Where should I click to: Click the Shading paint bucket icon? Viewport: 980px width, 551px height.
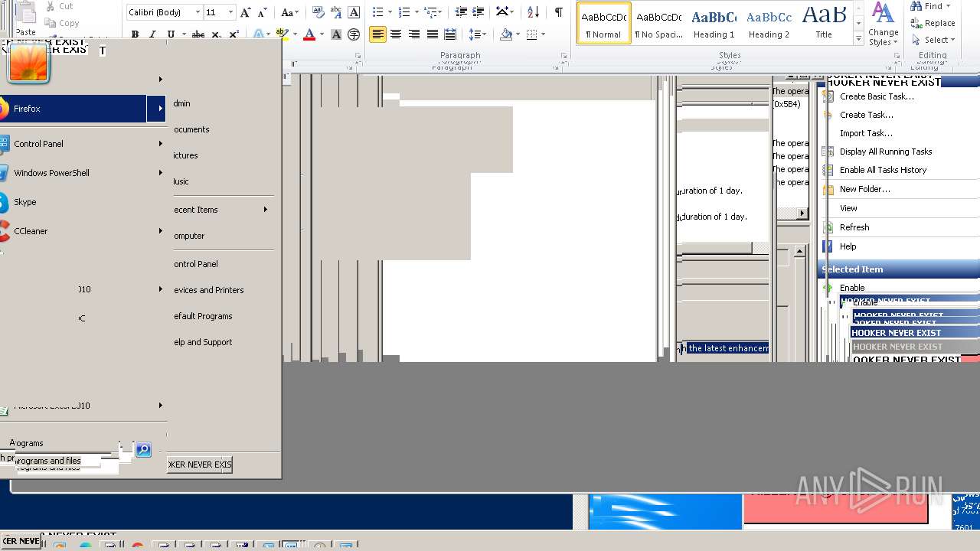tap(505, 34)
